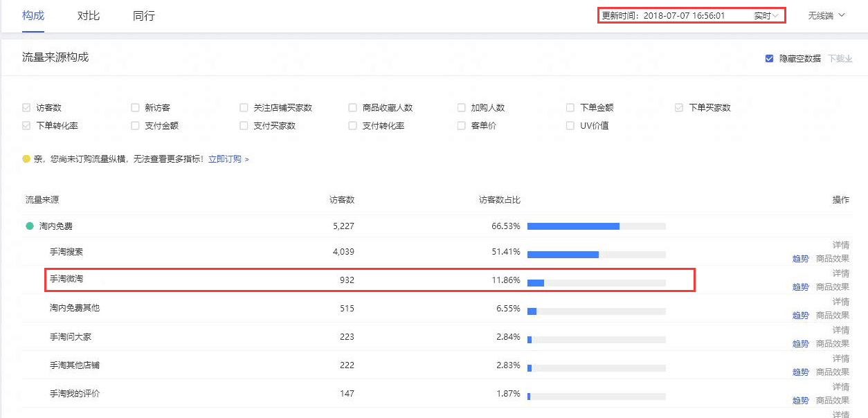Viewport: 868px width, 418px height.
Task: Toggle the 下单转化率 checkbox
Action: coord(26,126)
